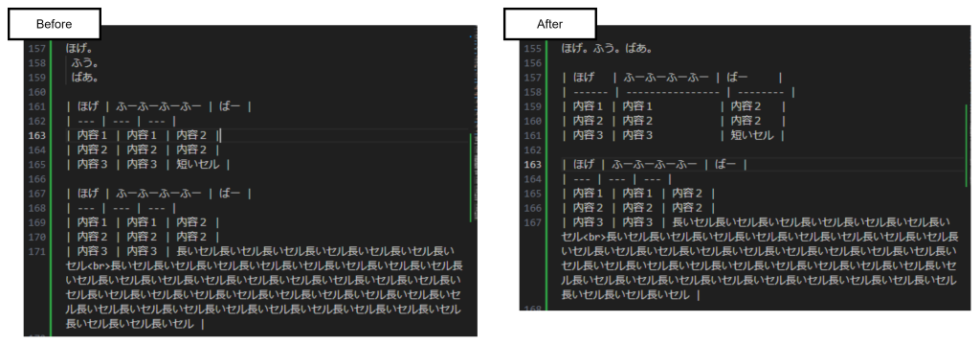Click the long dashed separator row on After line 158
Screen dimensions: 980x345
click(679, 92)
